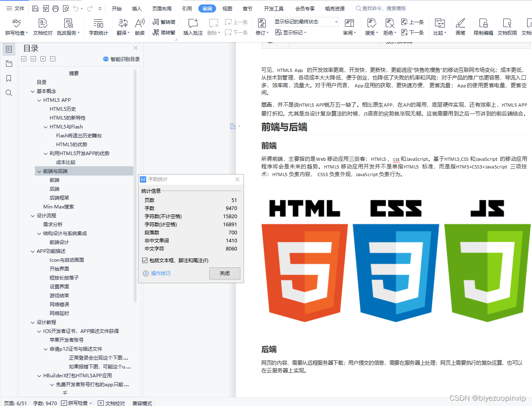Switch to the 视图 tab
Screen dimensions: 532x406
click(x=227, y=8)
